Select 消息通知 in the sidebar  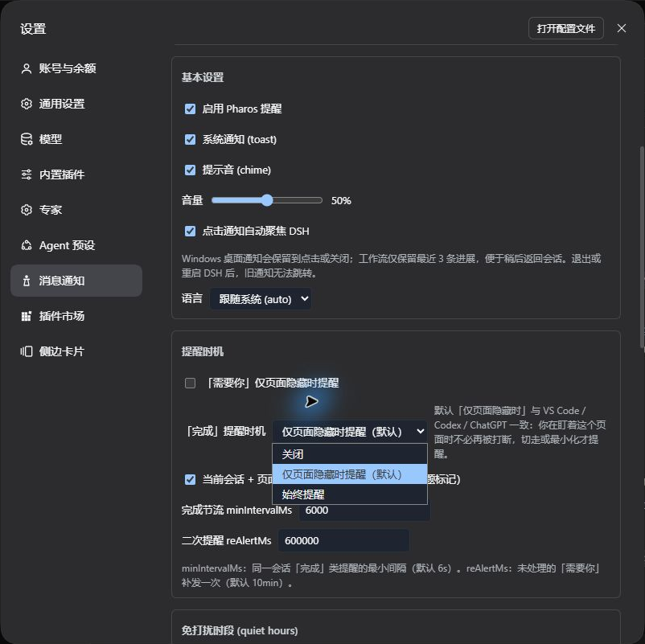click(x=76, y=281)
